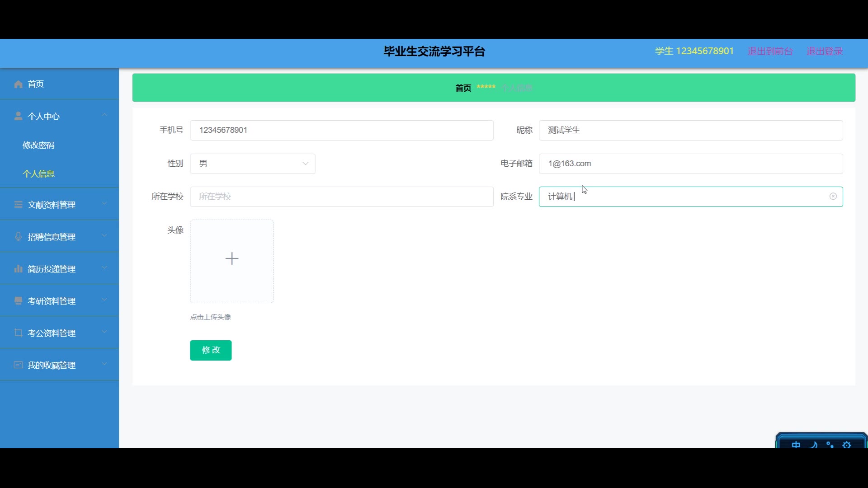The height and width of the screenshot is (488, 868).
Task: Click the 个人信息 breadcrumb in the green bar
Action: click(x=517, y=88)
